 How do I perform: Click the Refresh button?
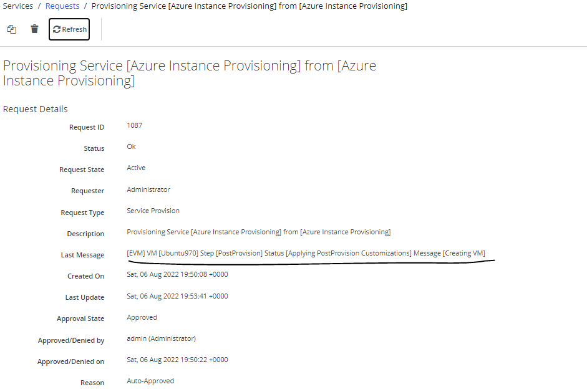(69, 29)
